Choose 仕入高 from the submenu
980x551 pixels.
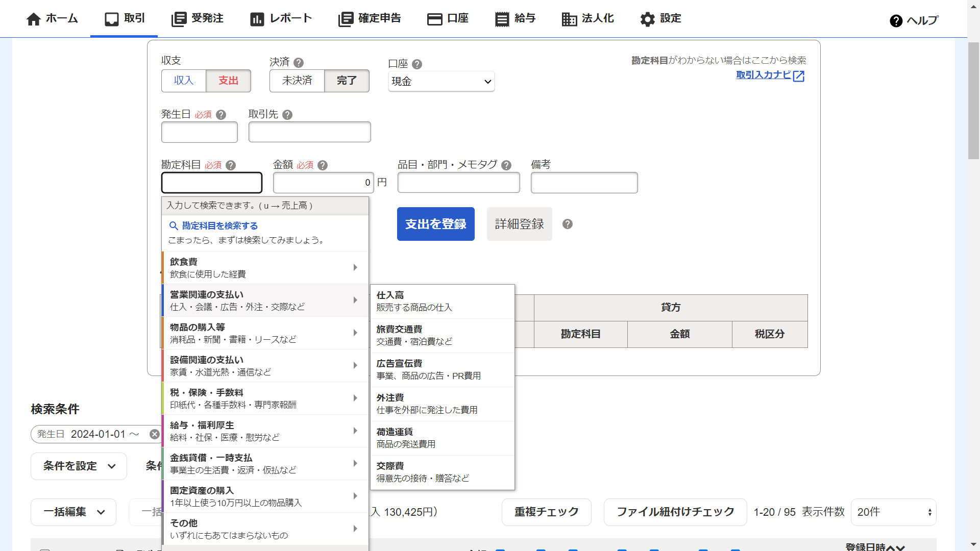pos(442,302)
